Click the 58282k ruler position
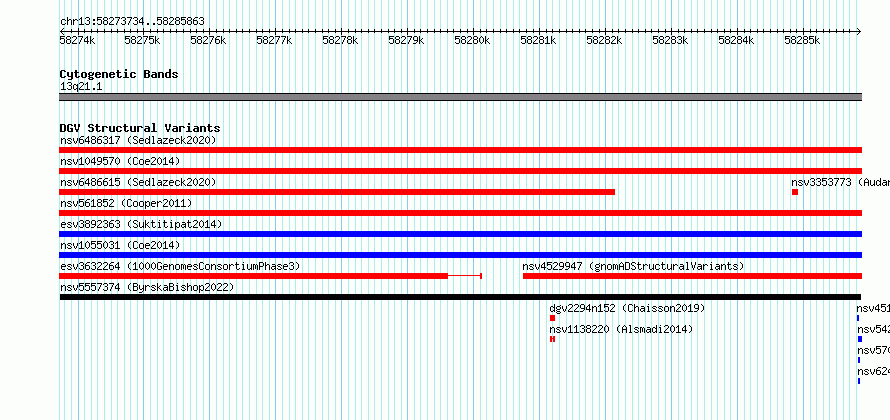 tap(604, 40)
